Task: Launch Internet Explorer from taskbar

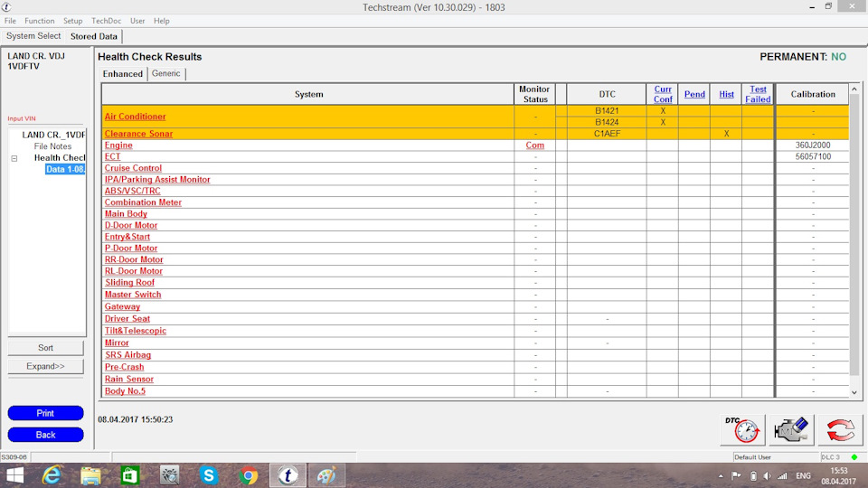Action: [x=52, y=475]
